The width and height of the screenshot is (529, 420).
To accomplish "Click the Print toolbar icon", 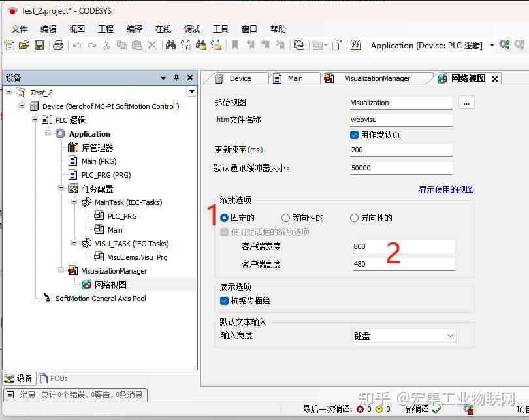I will click(x=57, y=46).
